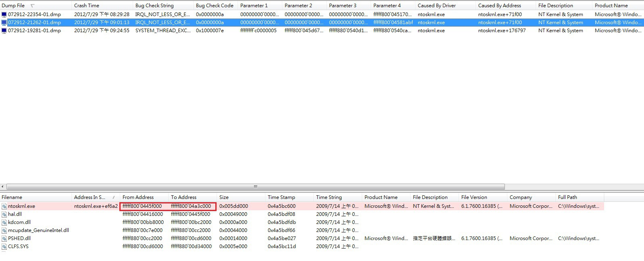Click the hal.dll file icon
This screenshot has width=644, height=261.
click(4, 214)
